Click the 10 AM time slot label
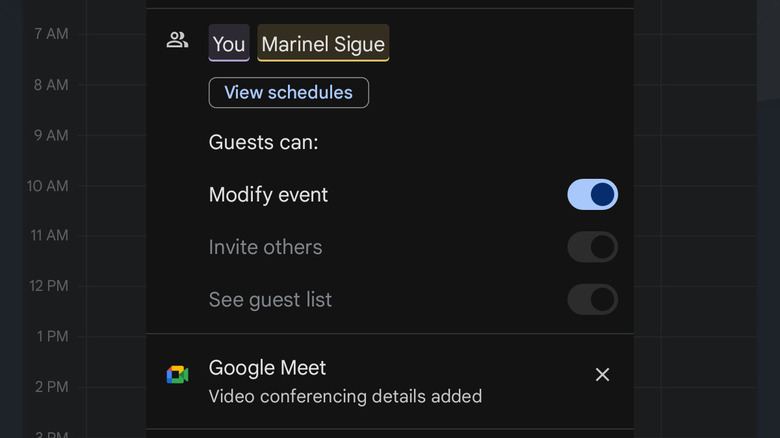 click(47, 186)
